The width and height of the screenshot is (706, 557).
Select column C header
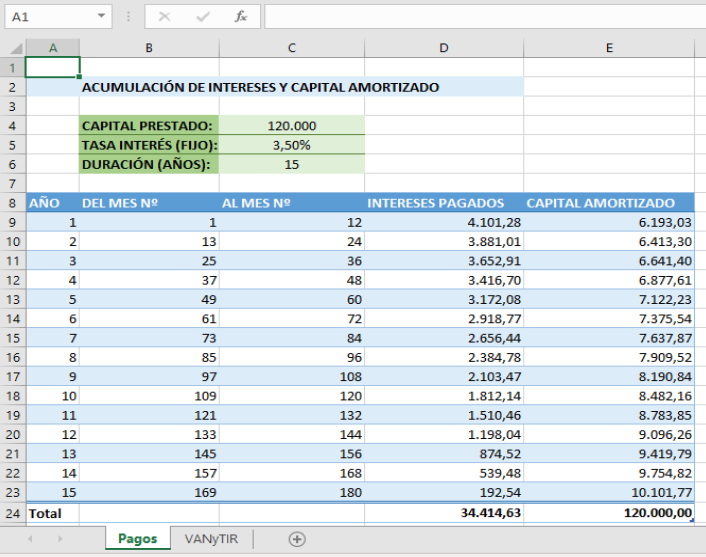click(292, 48)
